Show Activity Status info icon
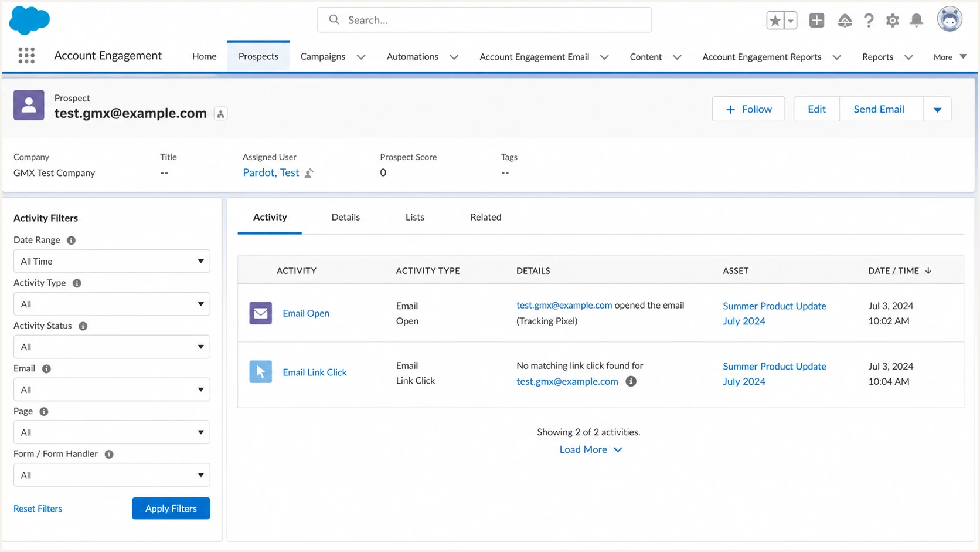The height and width of the screenshot is (552, 980). [83, 326]
